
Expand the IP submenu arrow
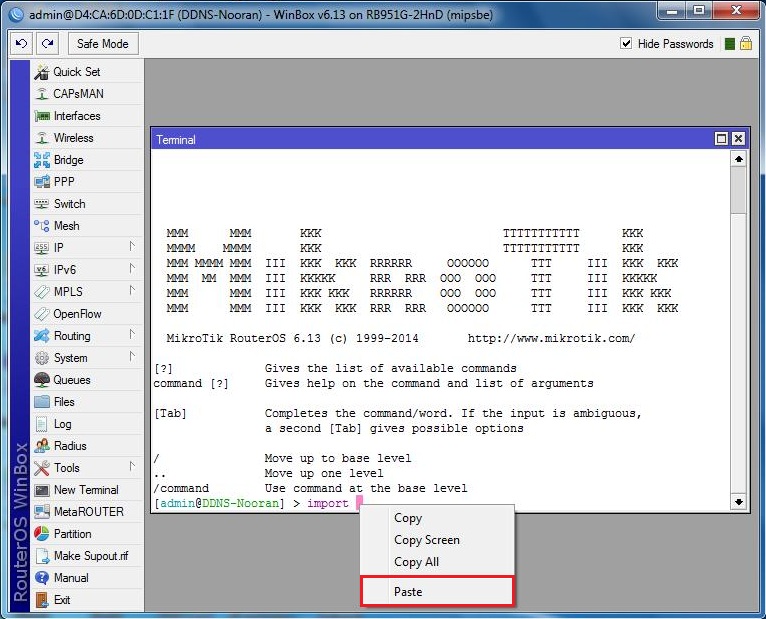pyautogui.click(x=132, y=246)
